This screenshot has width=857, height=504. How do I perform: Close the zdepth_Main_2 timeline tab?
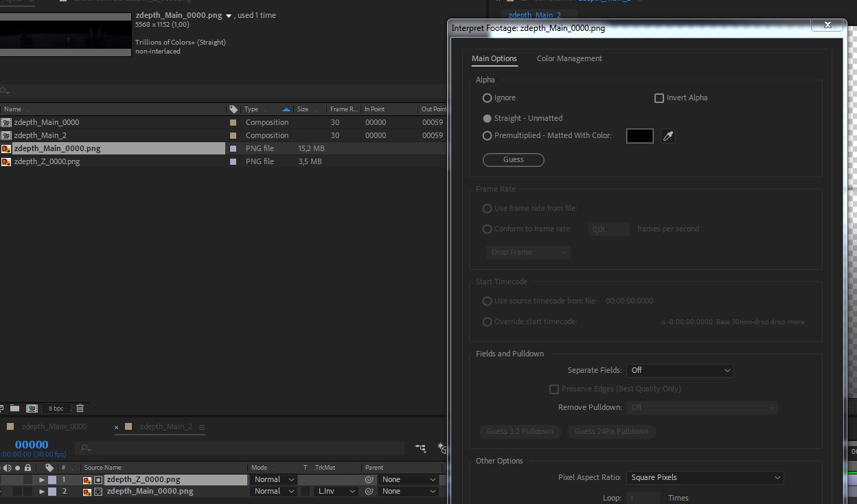coord(116,427)
